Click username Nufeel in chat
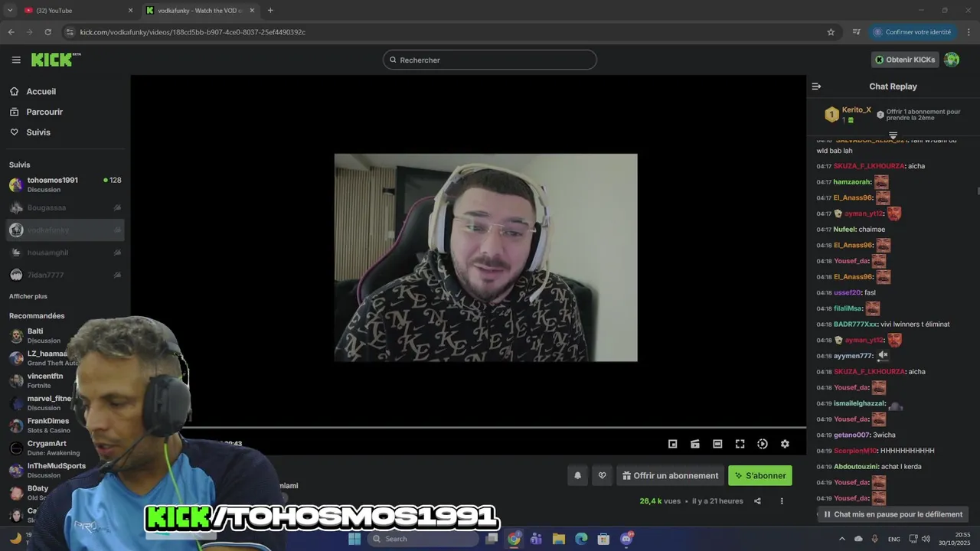 (844, 230)
